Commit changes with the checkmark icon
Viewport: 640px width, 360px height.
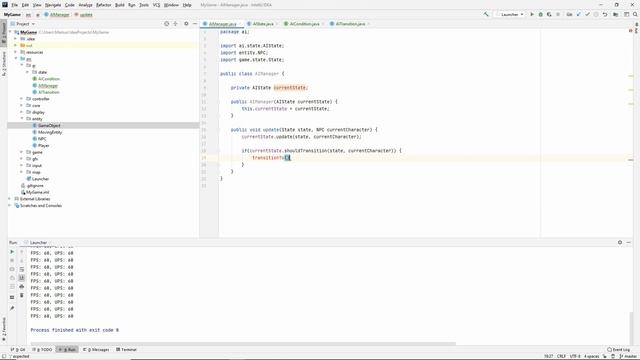587,14
